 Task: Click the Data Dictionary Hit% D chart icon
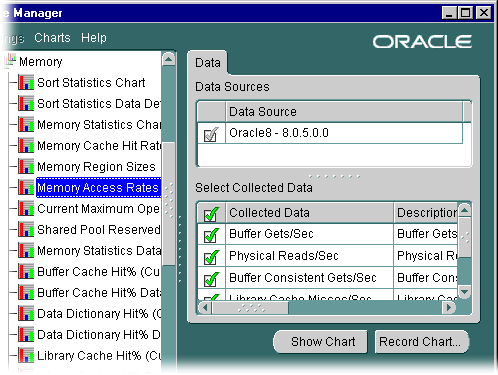[26, 334]
